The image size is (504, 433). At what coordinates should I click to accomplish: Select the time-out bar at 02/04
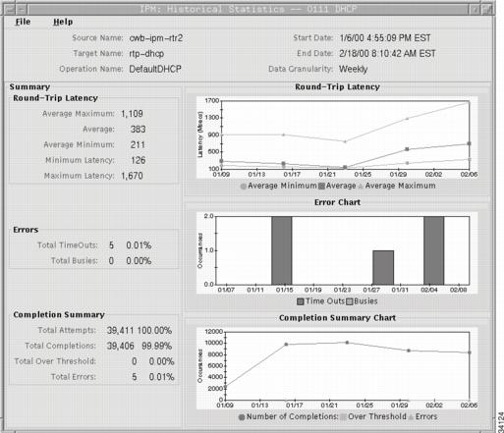[434, 250]
